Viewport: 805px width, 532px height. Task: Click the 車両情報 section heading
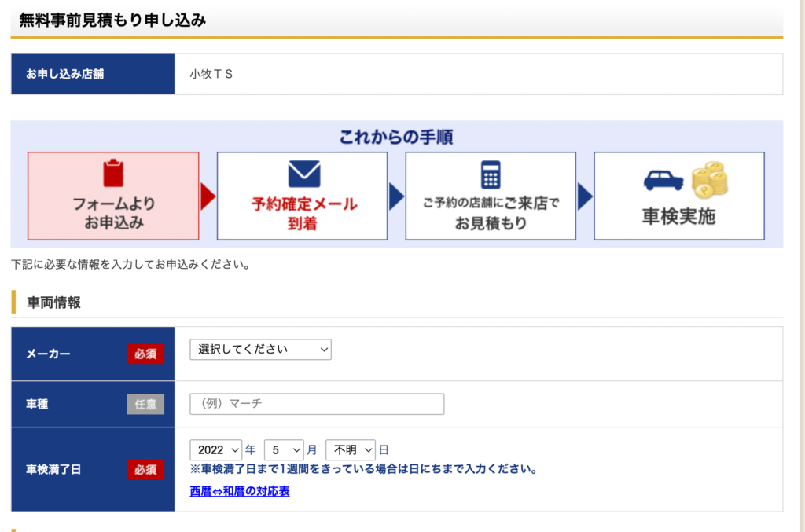click(54, 303)
